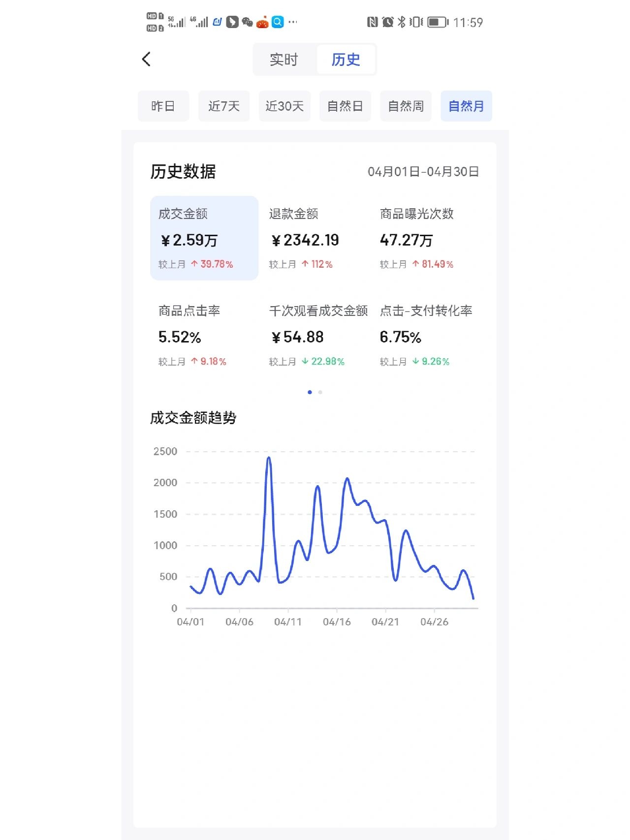Tap the alarm clock status icon
The image size is (630, 840).
pyautogui.click(x=388, y=22)
